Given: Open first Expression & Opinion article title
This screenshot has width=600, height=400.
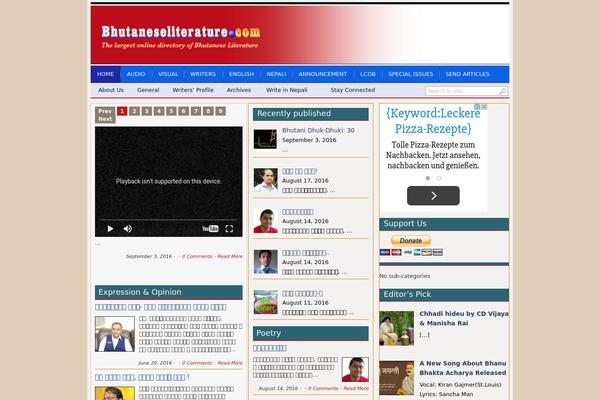Looking at the screenshot, I should [x=161, y=307].
